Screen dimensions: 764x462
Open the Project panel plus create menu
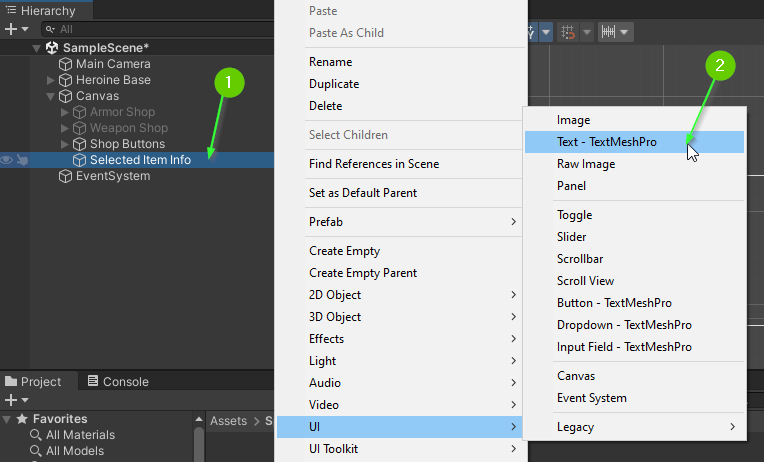16,401
